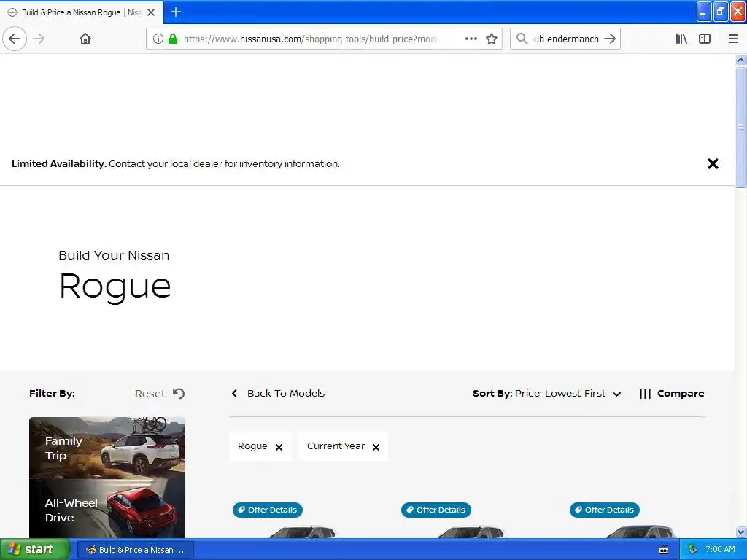Click the system tray icon near clock
This screenshot has height=560, width=747.
click(x=692, y=550)
